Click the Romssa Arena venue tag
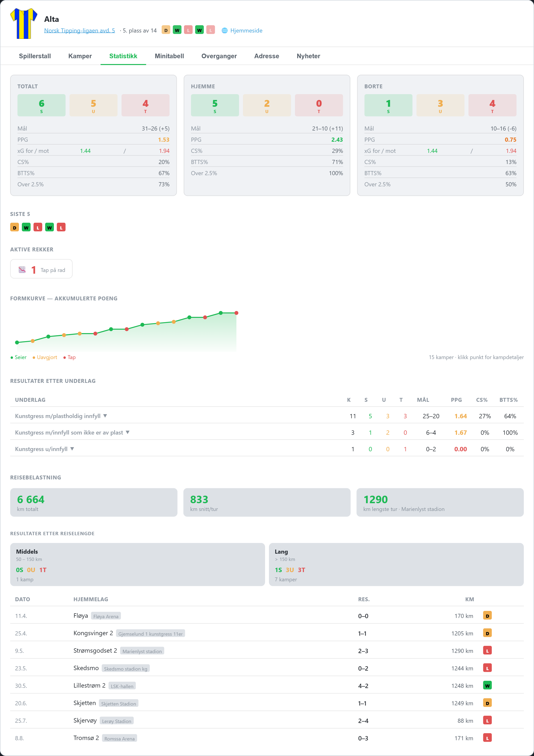534x756 pixels. (x=119, y=738)
